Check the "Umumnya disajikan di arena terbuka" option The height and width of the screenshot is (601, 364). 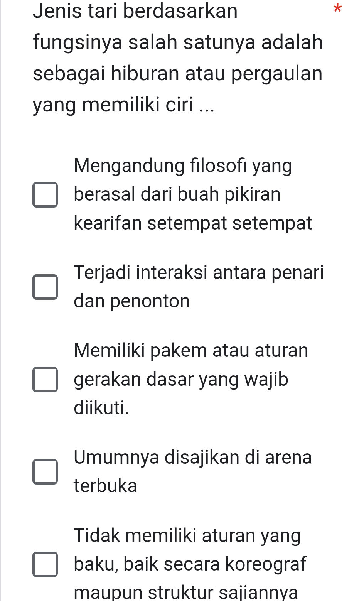click(45, 471)
